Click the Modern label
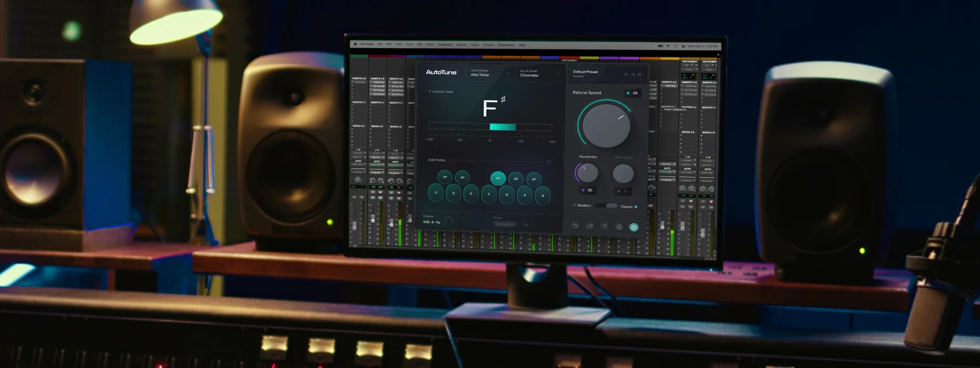Screen dimensions: 980x368 pyautogui.click(x=584, y=205)
